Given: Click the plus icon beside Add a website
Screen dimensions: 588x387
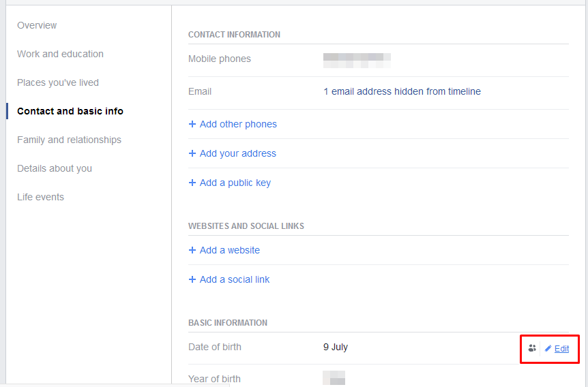Looking at the screenshot, I should [192, 250].
